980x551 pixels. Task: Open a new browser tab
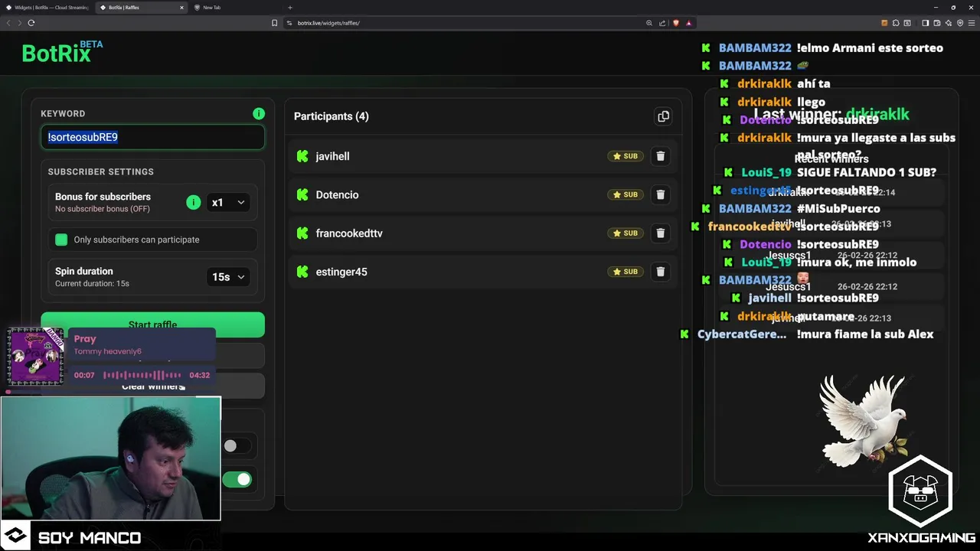(x=289, y=8)
